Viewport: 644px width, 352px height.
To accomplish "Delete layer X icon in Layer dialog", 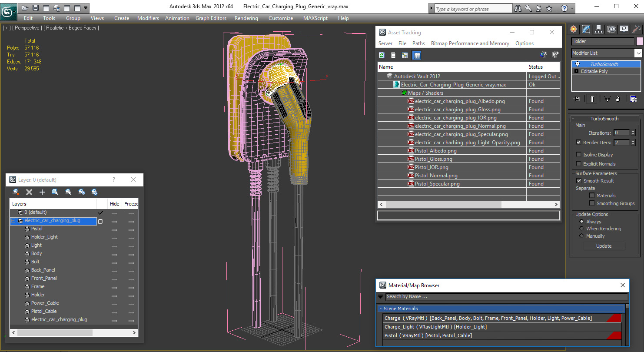I will click(x=29, y=192).
